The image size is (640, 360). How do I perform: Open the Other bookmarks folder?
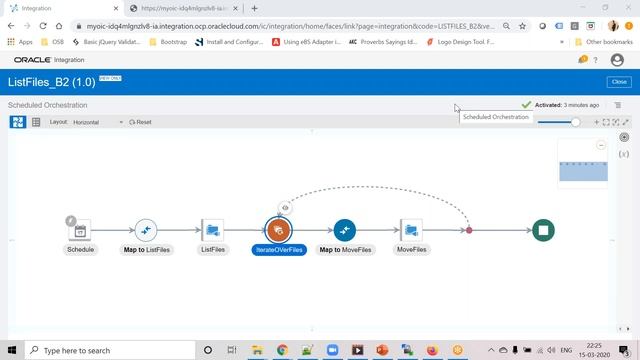[x=604, y=42]
